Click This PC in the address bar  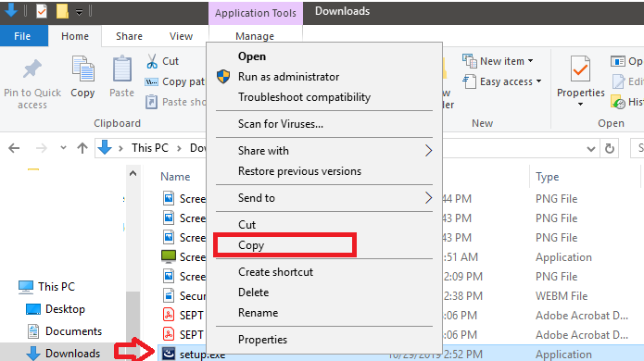tap(150, 148)
